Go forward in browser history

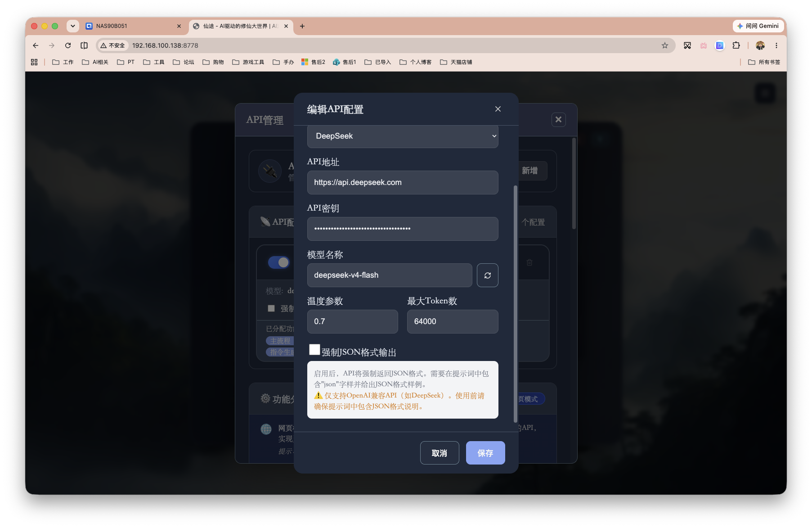pos(52,45)
